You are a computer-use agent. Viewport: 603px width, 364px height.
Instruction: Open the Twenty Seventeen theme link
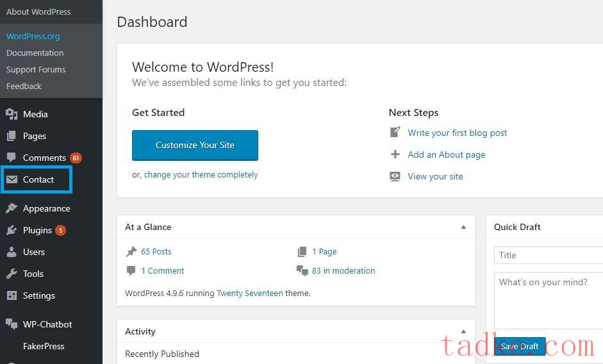[x=249, y=293]
